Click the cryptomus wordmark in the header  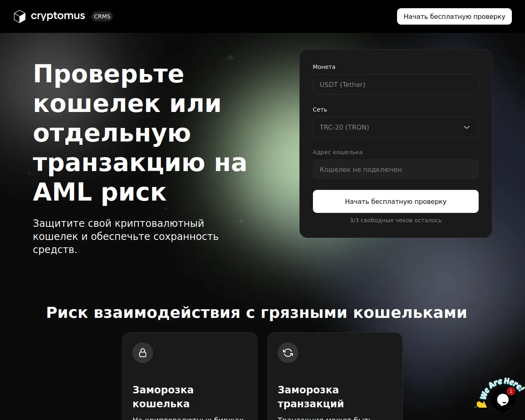58,16
